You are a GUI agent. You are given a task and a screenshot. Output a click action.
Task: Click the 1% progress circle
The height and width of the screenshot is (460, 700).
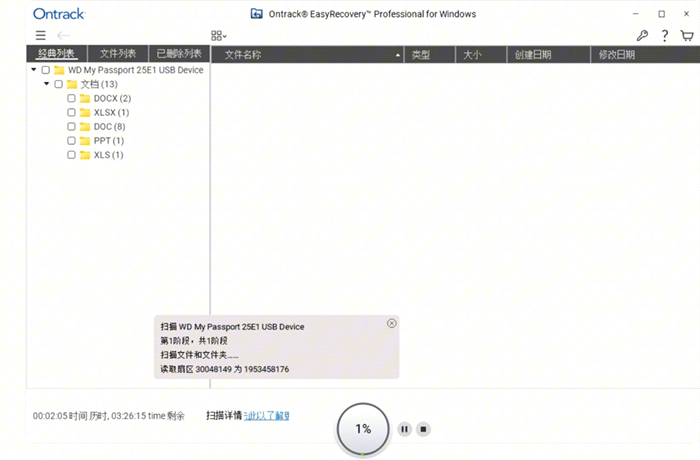(363, 429)
